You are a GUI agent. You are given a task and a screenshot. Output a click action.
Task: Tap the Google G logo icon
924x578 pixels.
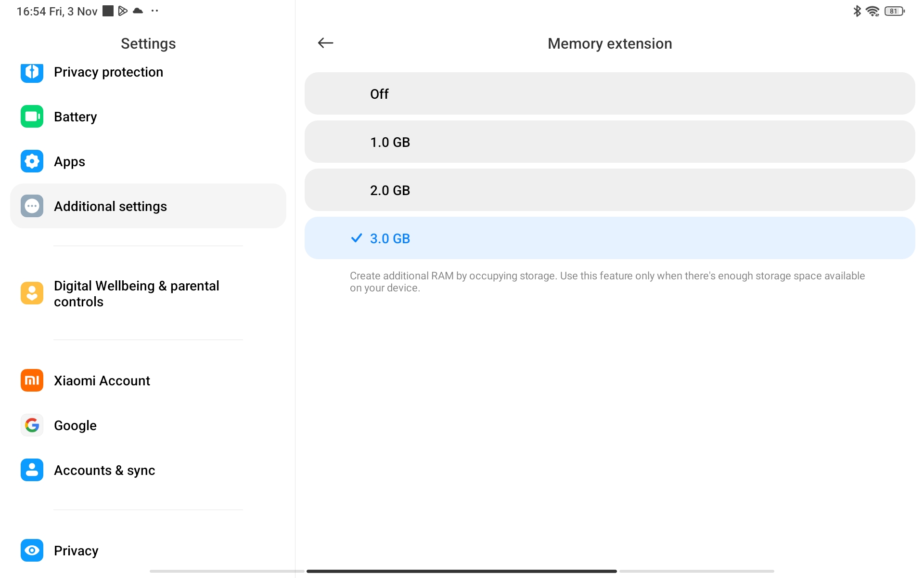click(x=32, y=425)
